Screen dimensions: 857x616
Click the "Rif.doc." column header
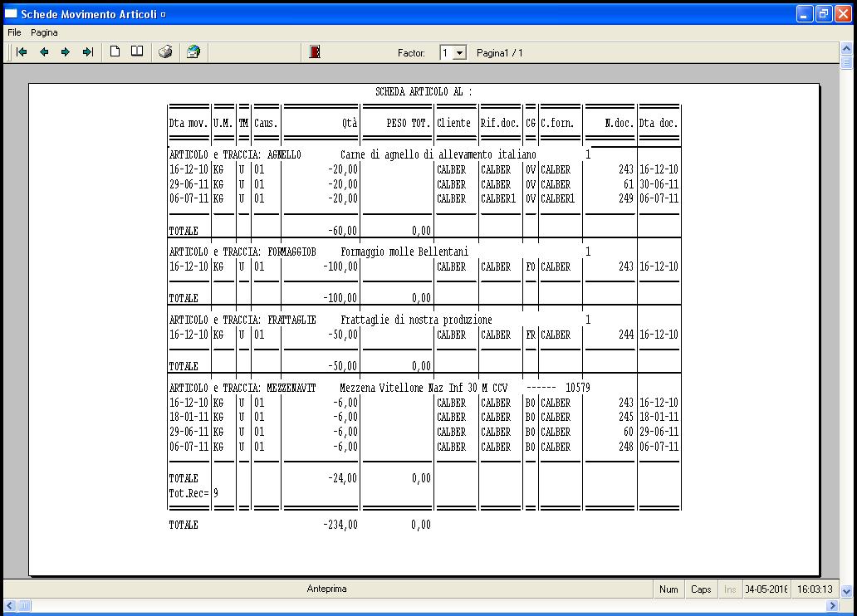pyautogui.click(x=500, y=123)
